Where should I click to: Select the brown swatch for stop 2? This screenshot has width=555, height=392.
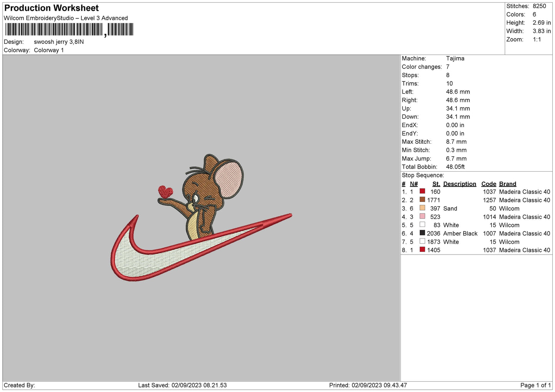422,200
